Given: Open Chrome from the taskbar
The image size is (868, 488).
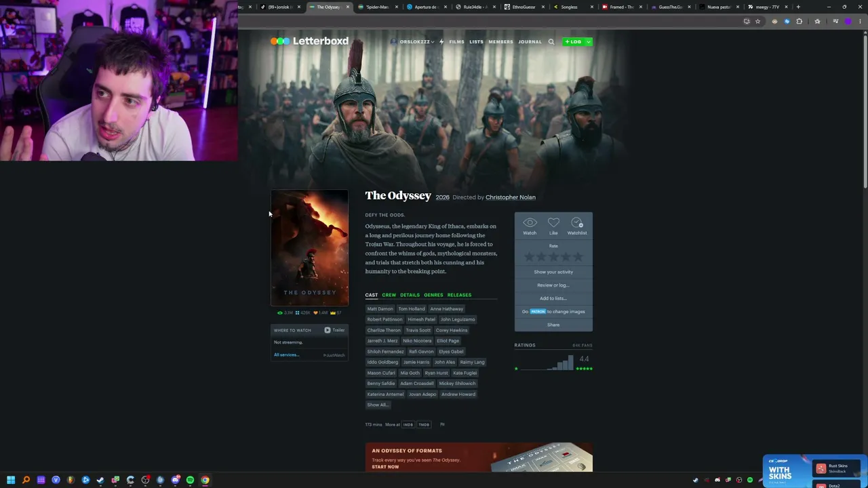Looking at the screenshot, I should click(205, 480).
